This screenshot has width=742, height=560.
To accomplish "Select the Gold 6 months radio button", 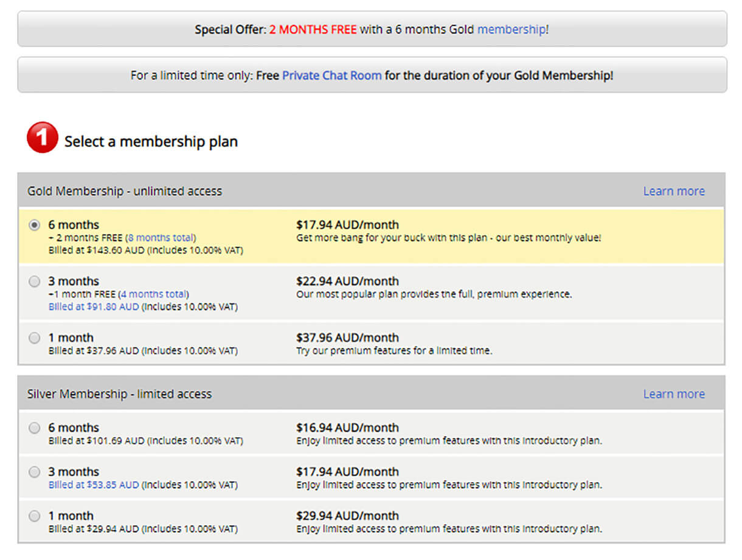I will [35, 225].
